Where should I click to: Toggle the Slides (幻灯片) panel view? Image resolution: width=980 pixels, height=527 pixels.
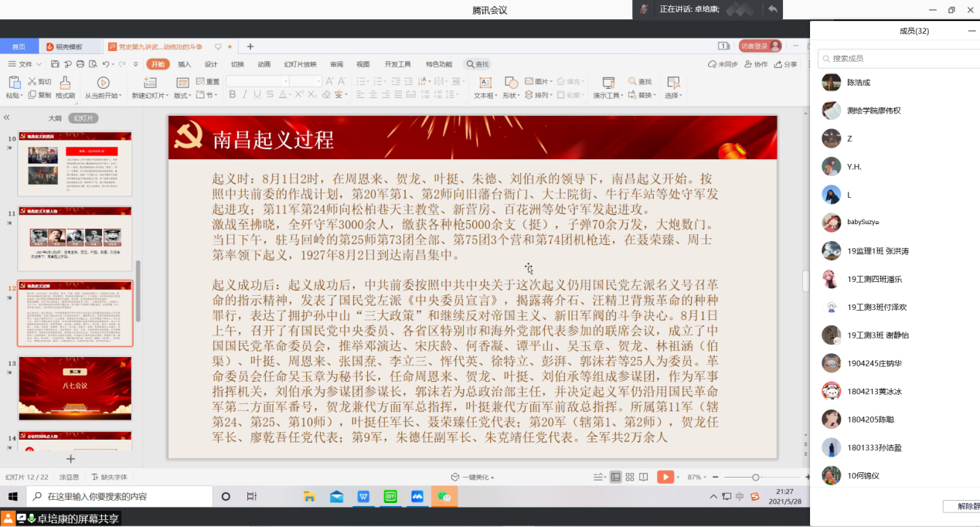83,118
